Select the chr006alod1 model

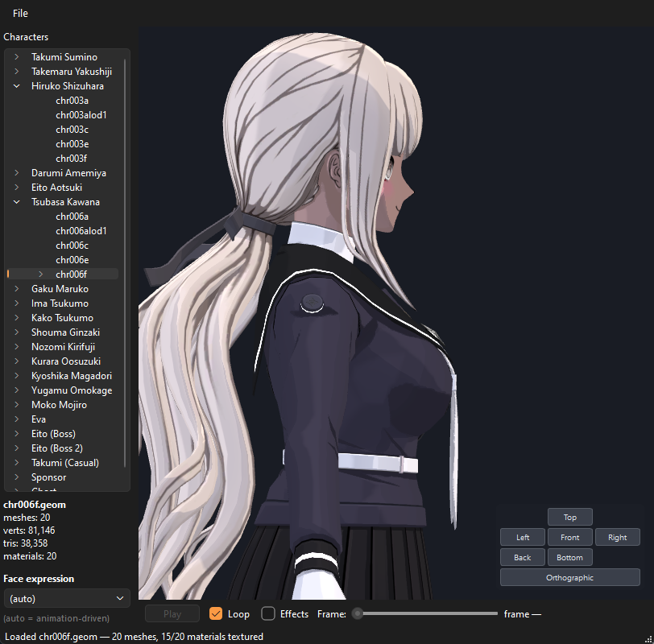pos(81,231)
